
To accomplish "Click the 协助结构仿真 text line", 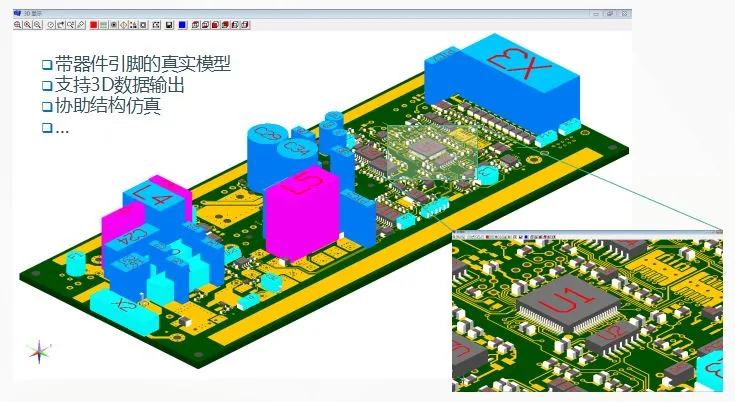I will [109, 107].
